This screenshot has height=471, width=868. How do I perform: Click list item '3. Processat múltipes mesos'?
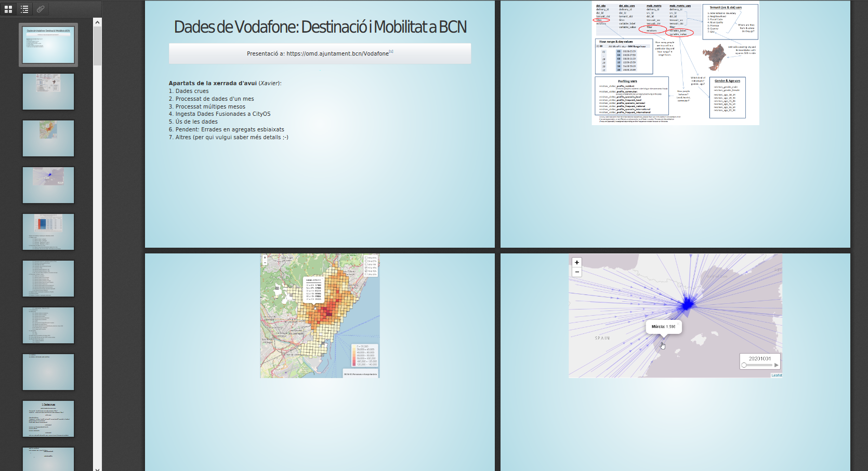207,106
